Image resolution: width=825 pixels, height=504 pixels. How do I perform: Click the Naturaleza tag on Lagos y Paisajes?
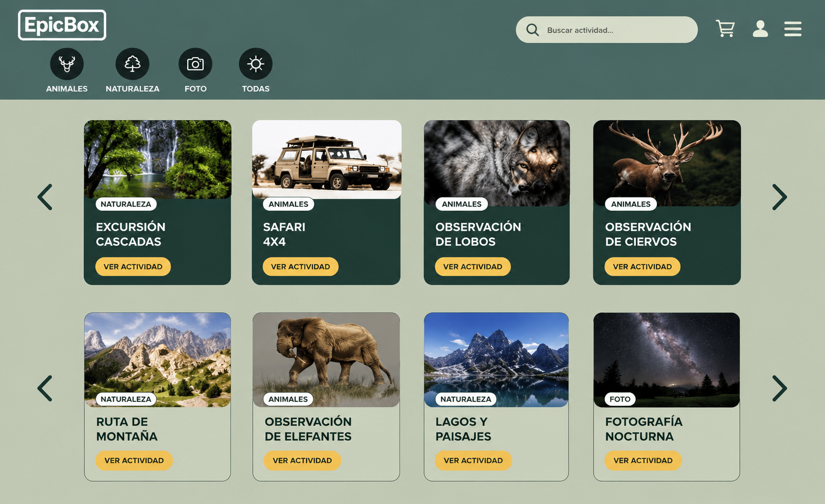tap(466, 399)
